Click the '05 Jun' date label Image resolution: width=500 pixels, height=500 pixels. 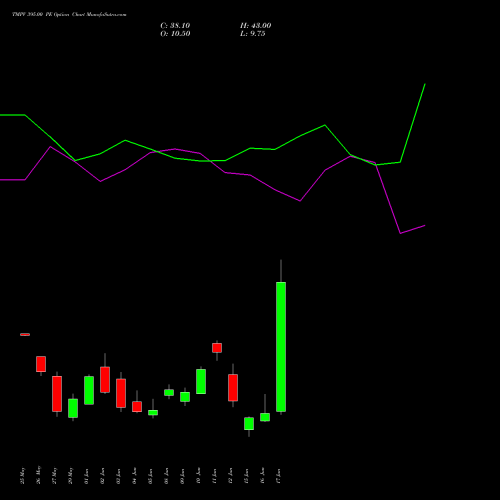151,476
